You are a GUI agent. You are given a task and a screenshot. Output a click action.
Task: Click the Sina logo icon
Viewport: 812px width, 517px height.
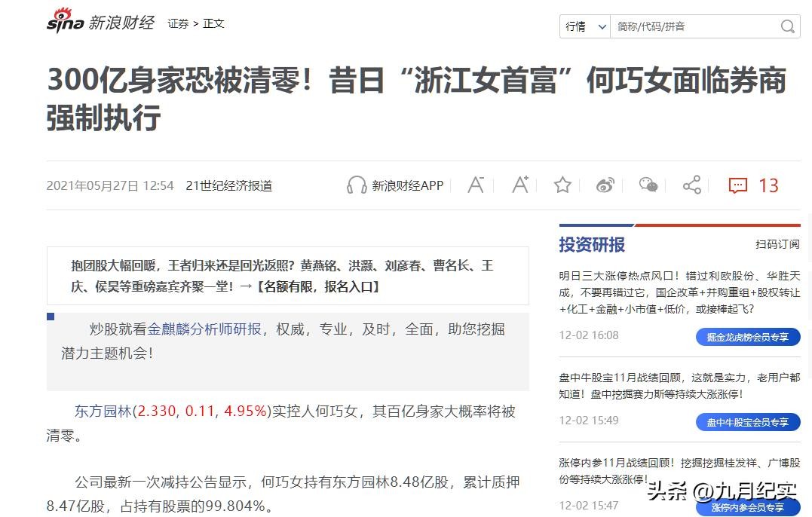(66, 20)
